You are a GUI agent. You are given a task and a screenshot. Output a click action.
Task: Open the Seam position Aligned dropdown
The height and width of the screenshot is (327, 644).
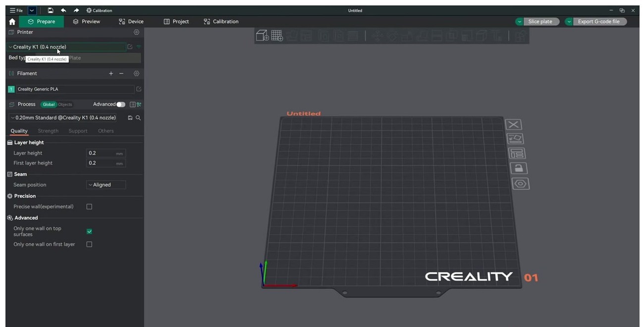[x=106, y=185]
